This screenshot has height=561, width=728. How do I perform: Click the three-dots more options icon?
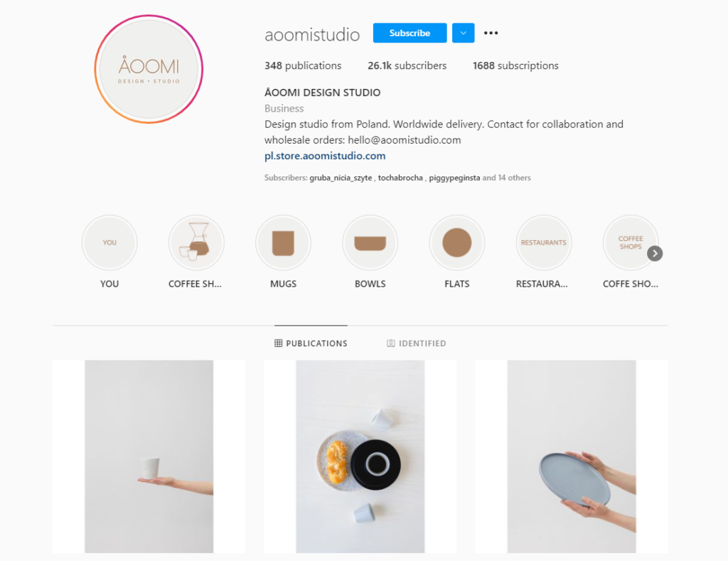491,33
